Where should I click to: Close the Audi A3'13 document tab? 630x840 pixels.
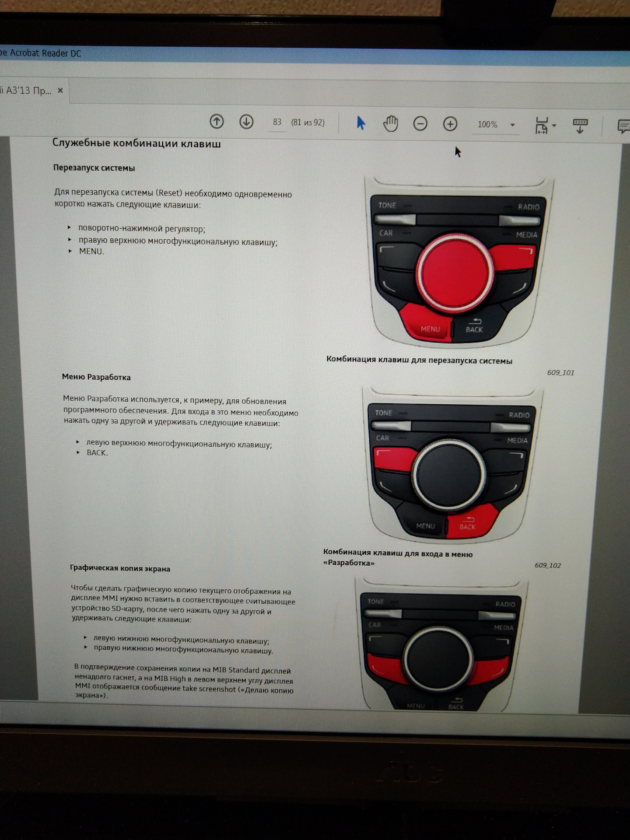tap(60, 91)
